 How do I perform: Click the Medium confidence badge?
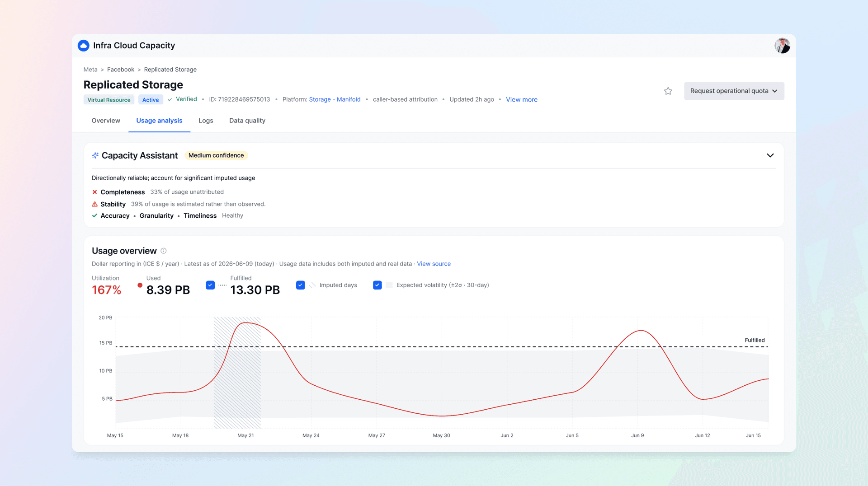[x=216, y=155]
